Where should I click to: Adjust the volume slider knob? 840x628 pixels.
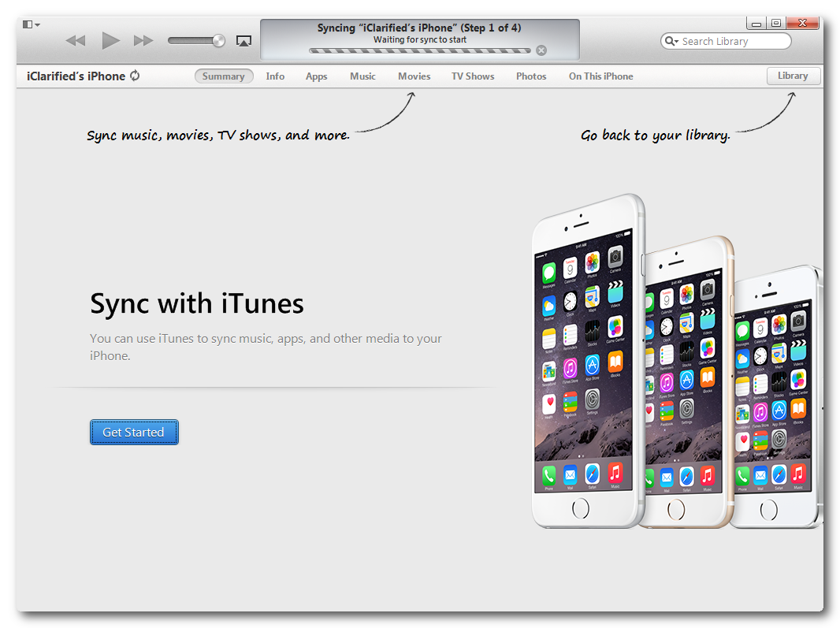(218, 41)
